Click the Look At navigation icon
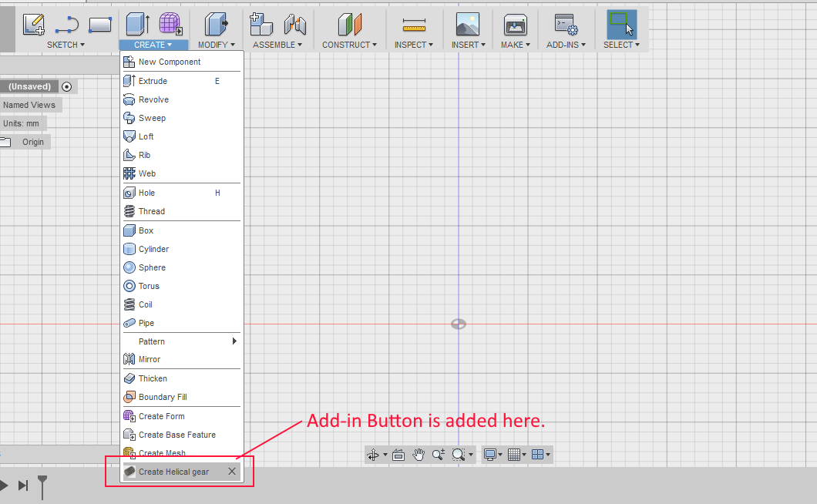 398,455
